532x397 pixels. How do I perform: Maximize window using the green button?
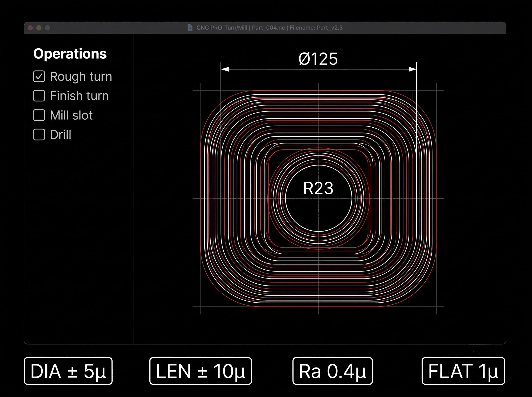[x=48, y=28]
